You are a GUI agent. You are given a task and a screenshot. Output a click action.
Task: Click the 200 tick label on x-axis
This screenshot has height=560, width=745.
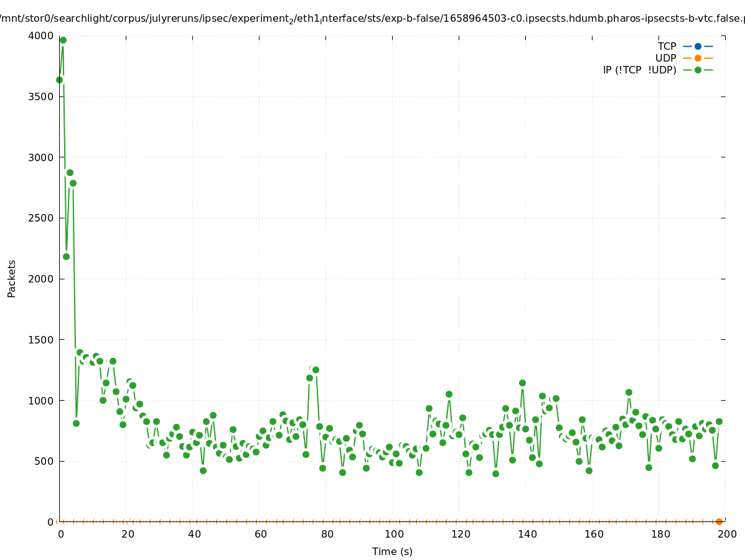(x=726, y=534)
